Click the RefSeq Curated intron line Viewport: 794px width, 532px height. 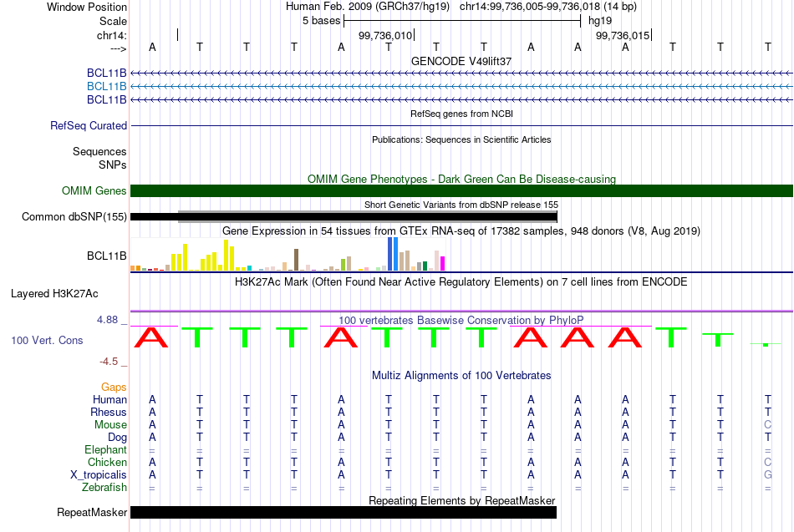coord(462,125)
